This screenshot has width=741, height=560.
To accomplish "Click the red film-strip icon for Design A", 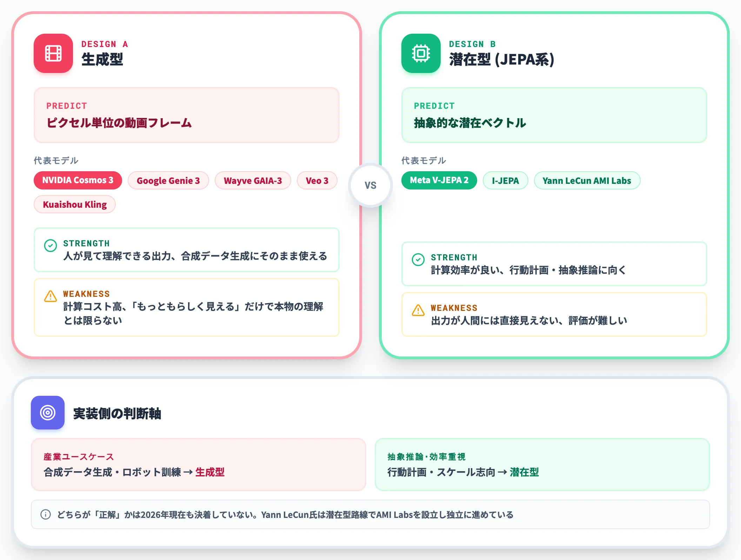I will click(53, 53).
